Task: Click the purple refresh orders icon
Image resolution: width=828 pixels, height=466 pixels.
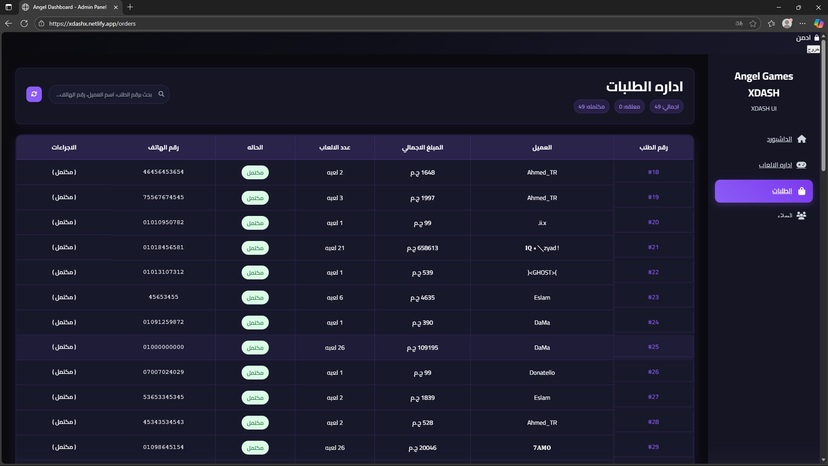Action: 34,94
